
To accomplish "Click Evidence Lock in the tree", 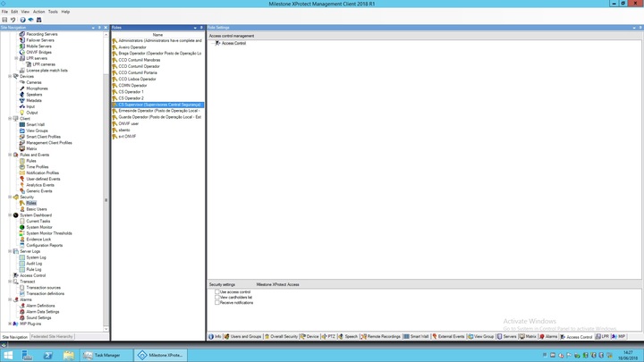I will pyautogui.click(x=38, y=240).
